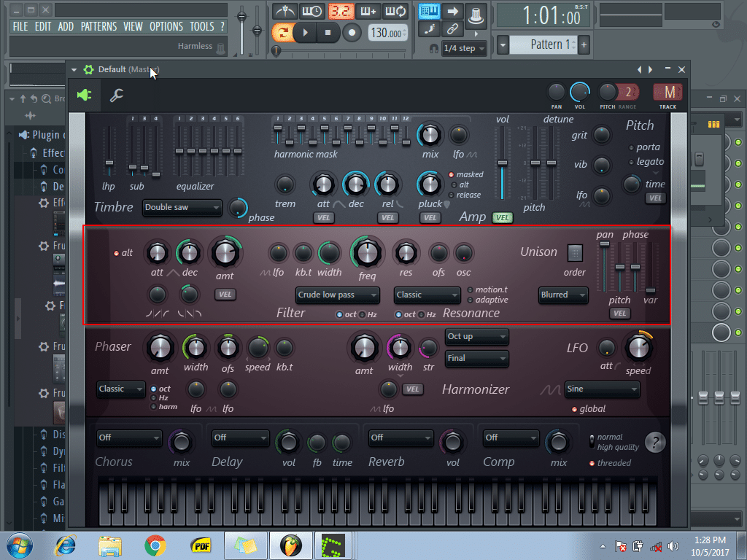Open the Oct up harmonizer dropdown
The height and width of the screenshot is (560, 747).
477,337
